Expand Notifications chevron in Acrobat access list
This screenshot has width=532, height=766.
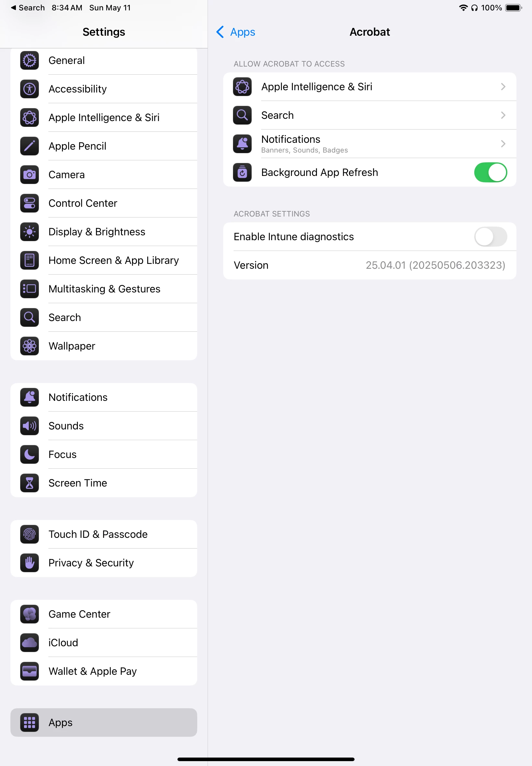click(503, 144)
